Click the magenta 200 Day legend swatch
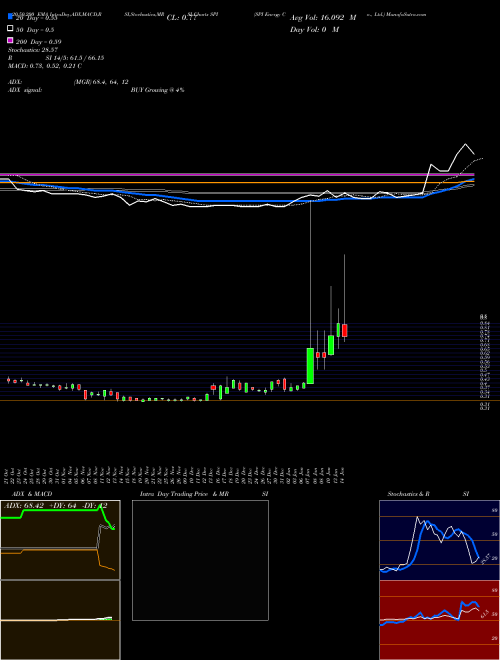The image size is (500, 660). point(11,41)
